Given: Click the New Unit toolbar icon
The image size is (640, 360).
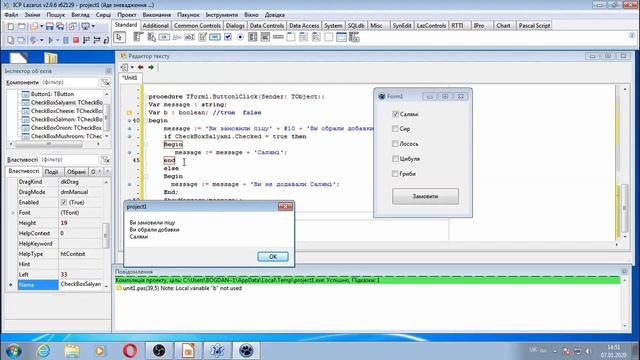Looking at the screenshot, I should [x=11, y=27].
